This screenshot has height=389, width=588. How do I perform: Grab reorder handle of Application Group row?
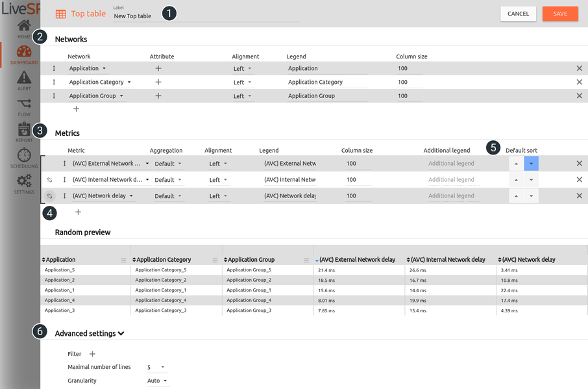tap(54, 95)
